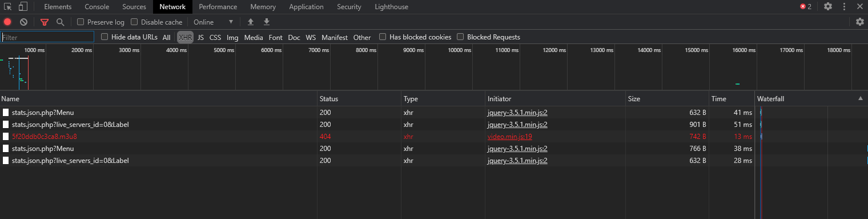Viewport: 868px width, 219px height.
Task: Sort by the Name column header
Action: point(159,99)
